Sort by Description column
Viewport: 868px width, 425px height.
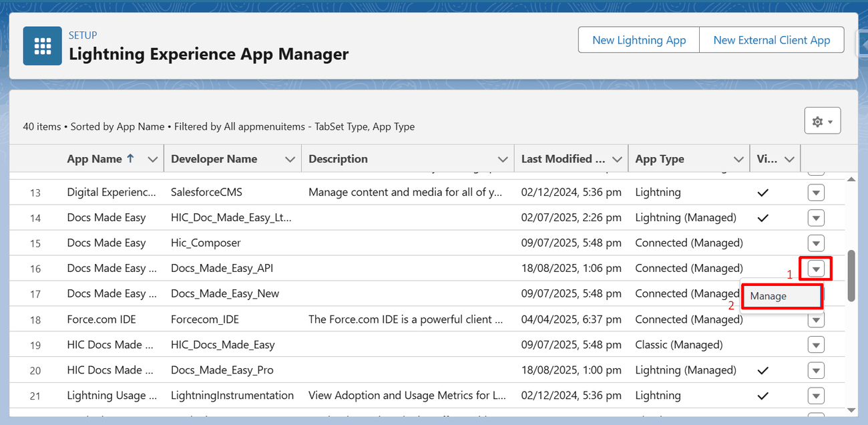[338, 159]
